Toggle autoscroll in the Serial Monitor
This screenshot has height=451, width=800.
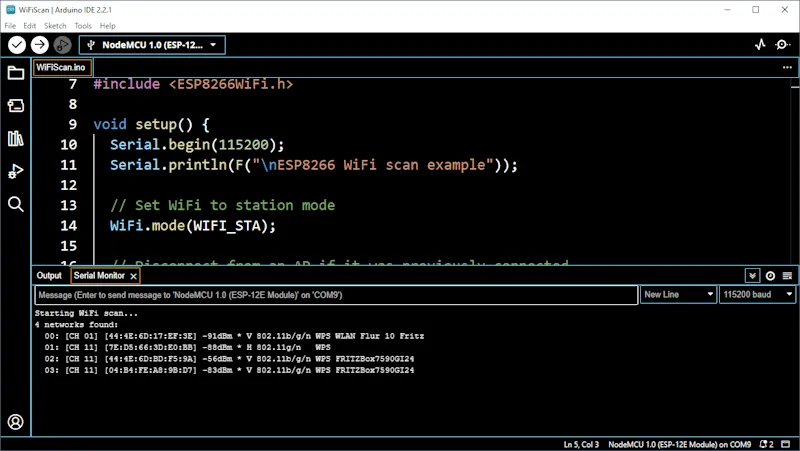click(x=752, y=276)
